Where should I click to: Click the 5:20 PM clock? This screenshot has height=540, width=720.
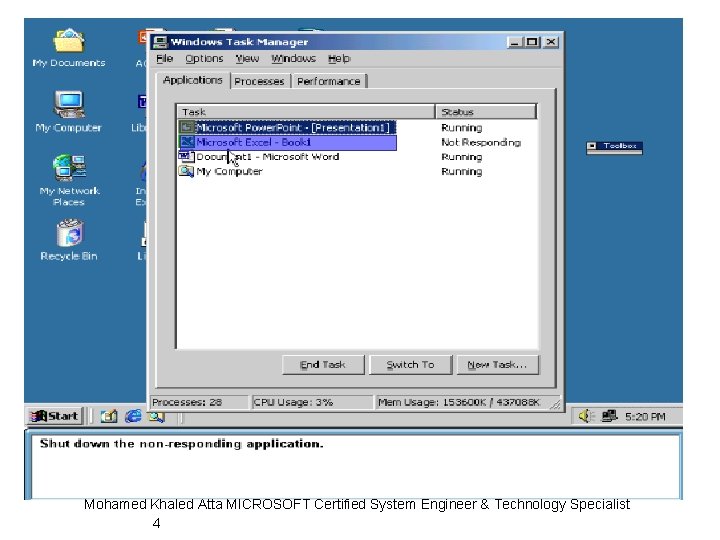point(645,417)
